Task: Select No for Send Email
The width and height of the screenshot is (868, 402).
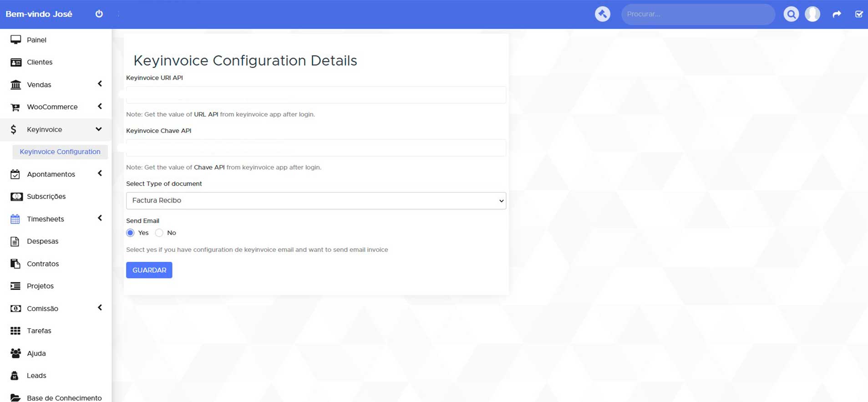Action: 159,233
